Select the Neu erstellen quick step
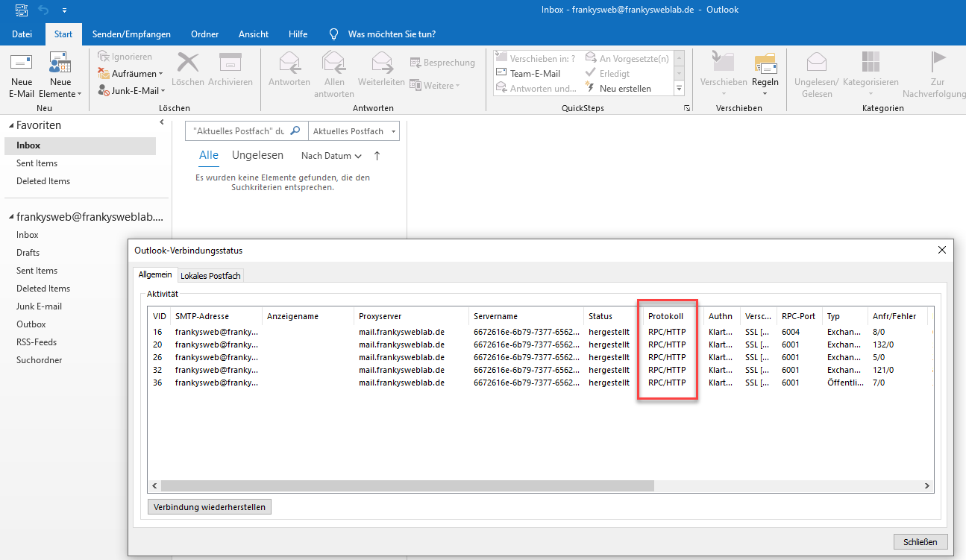 (618, 88)
